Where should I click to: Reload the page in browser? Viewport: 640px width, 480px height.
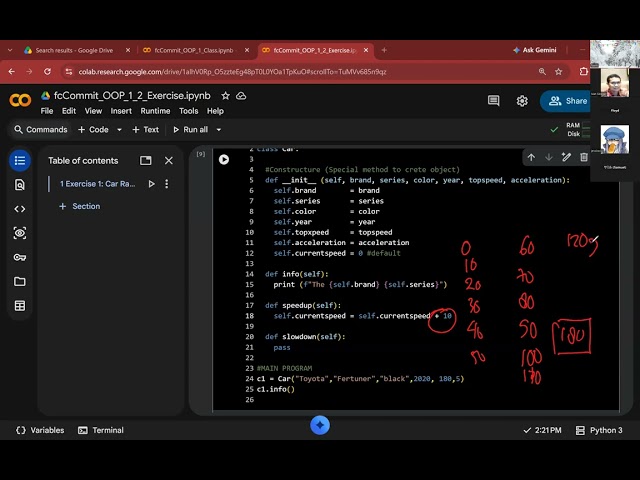(47, 71)
